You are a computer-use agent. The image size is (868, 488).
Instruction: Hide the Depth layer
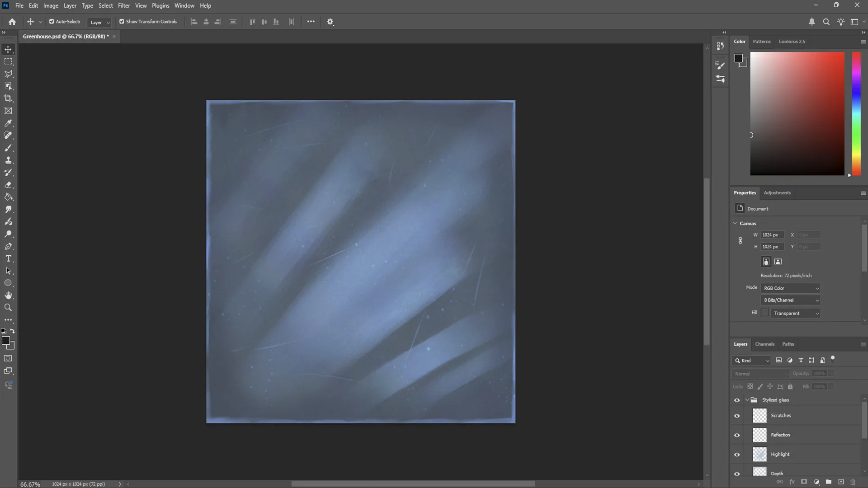tap(737, 474)
